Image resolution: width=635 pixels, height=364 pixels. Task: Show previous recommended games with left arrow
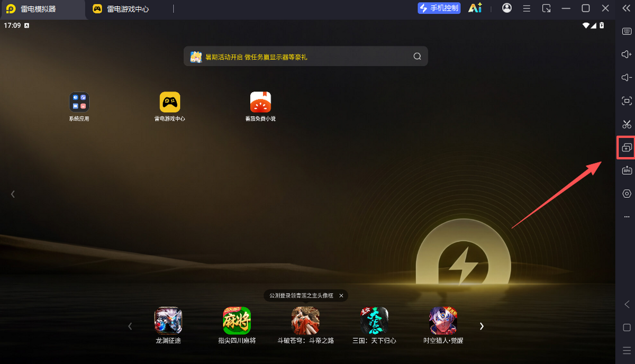[x=130, y=326]
